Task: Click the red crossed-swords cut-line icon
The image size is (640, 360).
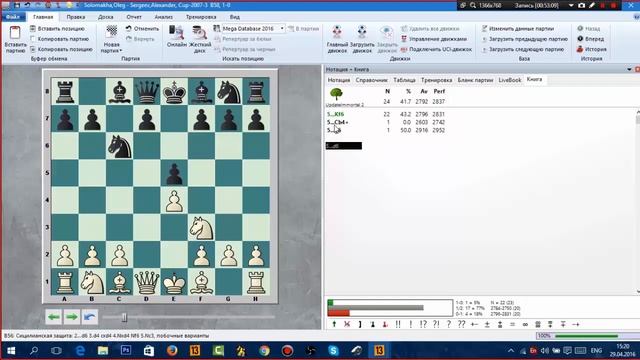Action: tap(347, 324)
